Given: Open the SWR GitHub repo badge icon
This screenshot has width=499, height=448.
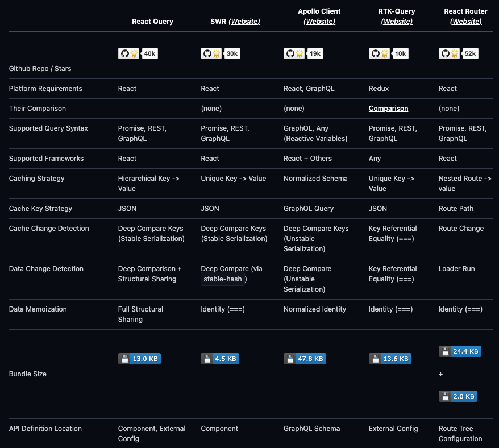Looking at the screenshot, I should 211,53.
